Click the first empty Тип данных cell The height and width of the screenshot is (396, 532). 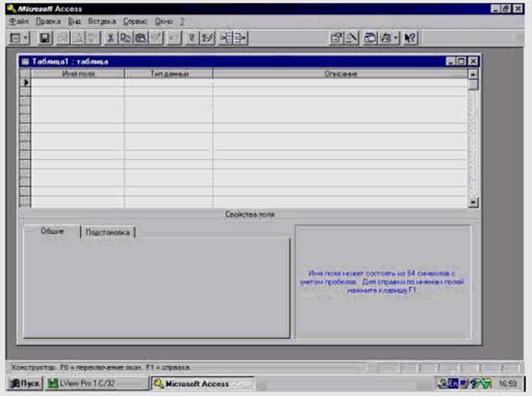point(169,82)
